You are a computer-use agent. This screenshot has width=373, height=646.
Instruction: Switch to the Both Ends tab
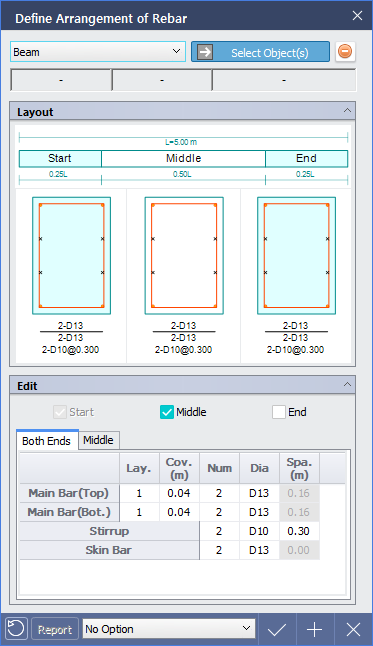pos(47,440)
